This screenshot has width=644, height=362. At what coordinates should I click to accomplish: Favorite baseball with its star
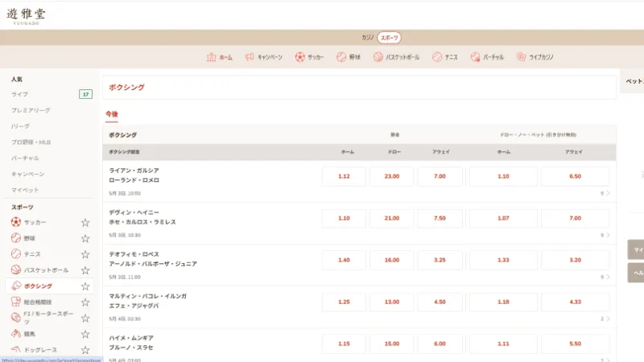tap(85, 238)
